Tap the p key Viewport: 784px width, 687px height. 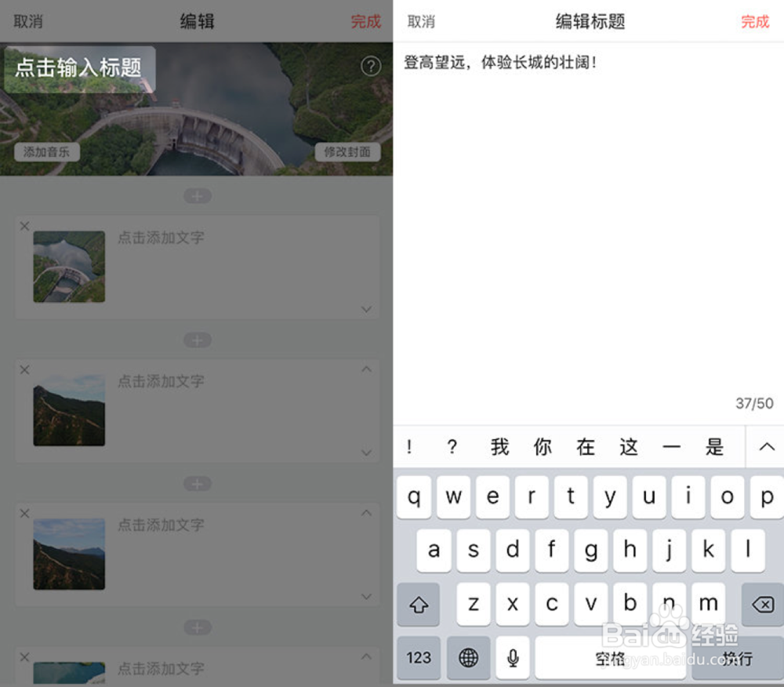point(767,497)
